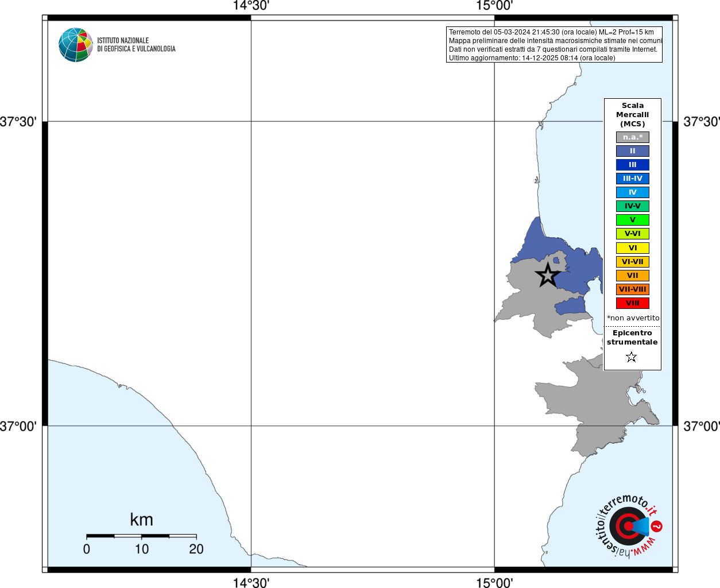
Task: Click the bottom 15°00' longitude label
Action: pos(494,582)
